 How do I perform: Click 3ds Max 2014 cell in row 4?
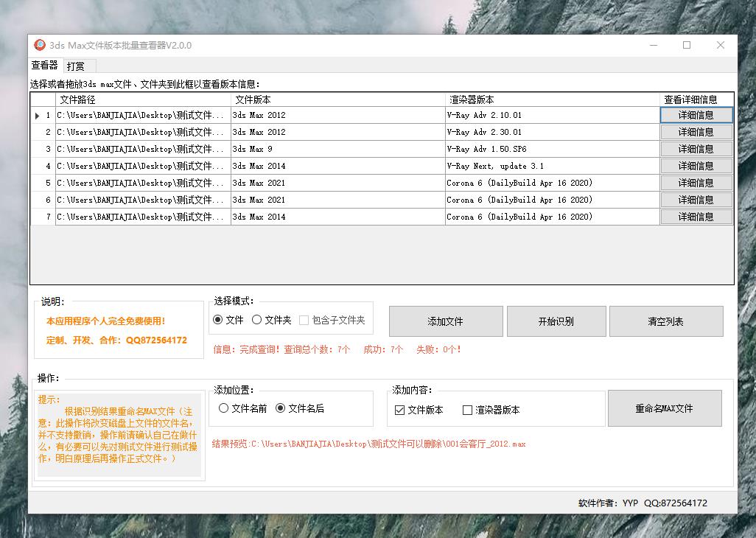338,166
